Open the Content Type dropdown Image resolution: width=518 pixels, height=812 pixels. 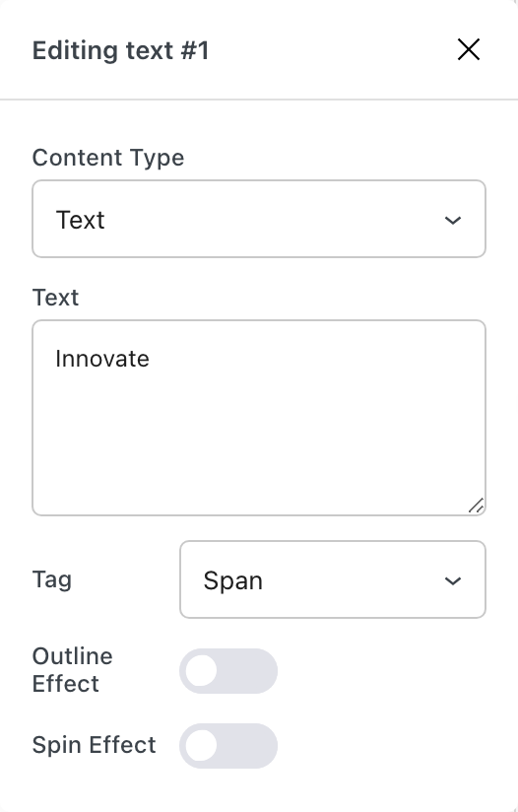point(259,219)
